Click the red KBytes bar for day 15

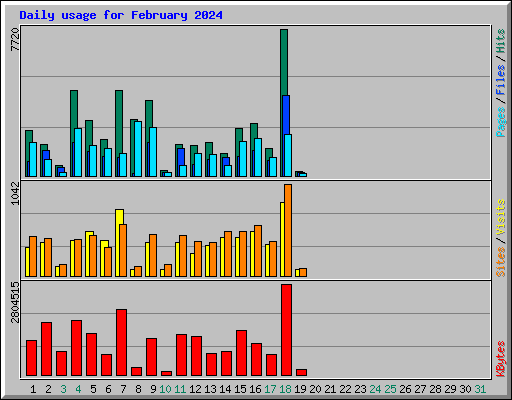pos(241,353)
